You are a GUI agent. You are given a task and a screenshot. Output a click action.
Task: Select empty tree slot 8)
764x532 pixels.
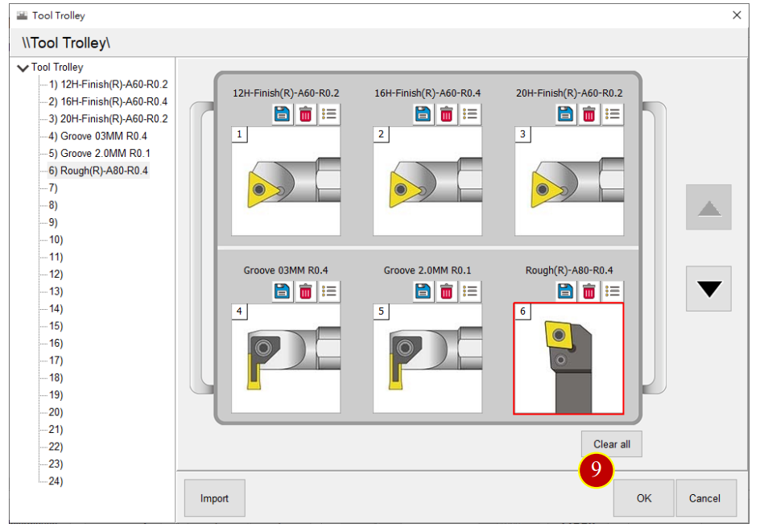tap(53, 205)
